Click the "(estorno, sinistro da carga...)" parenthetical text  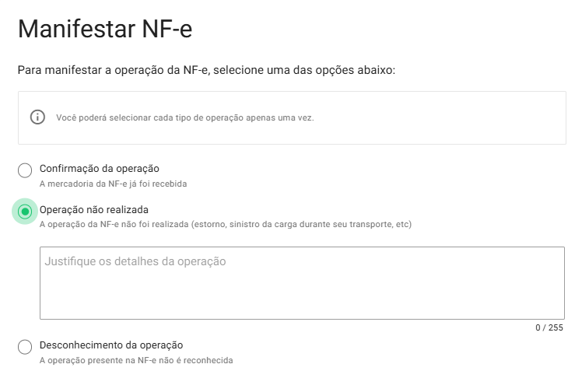[x=342, y=225]
